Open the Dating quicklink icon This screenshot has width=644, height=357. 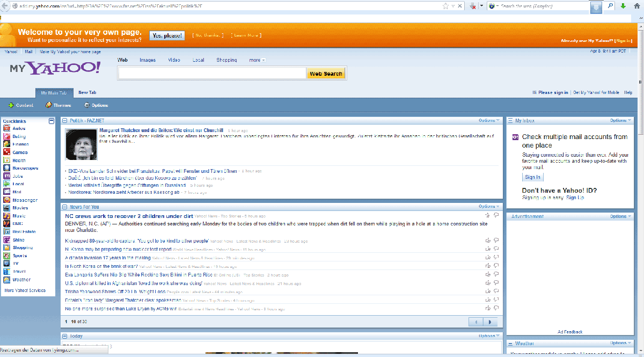coord(6,137)
